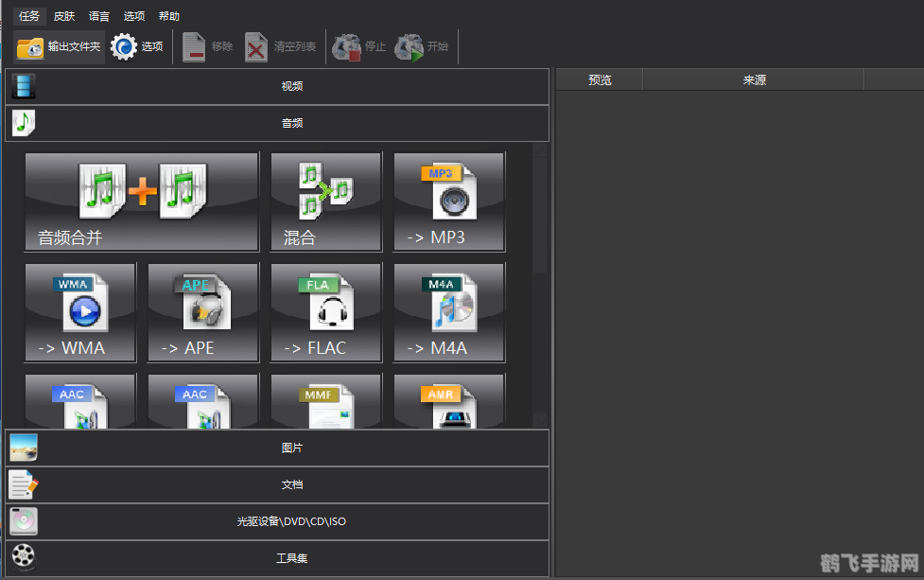Choose the -> M4A conversion icon
The width and height of the screenshot is (924, 580).
pos(449,312)
